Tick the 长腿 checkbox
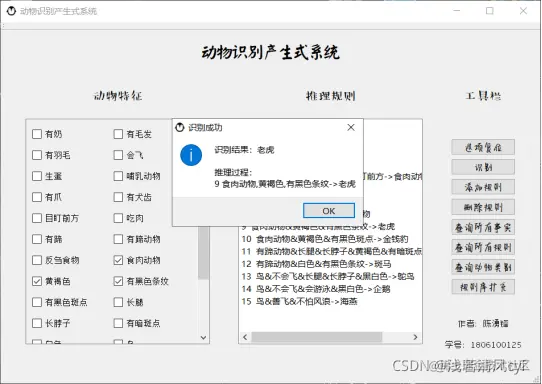This screenshot has height=384, width=542. tap(118, 302)
